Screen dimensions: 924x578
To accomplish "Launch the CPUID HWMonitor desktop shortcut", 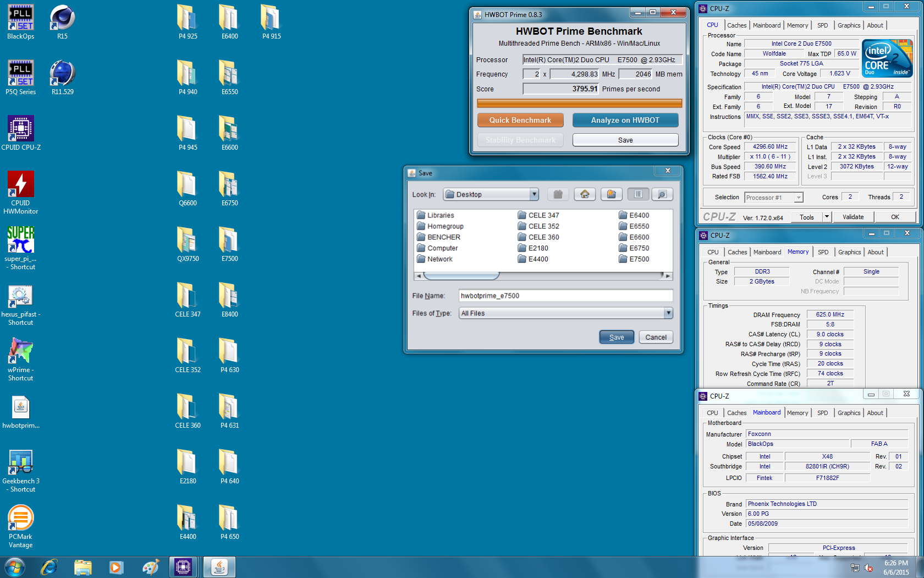I will pyautogui.click(x=21, y=192).
